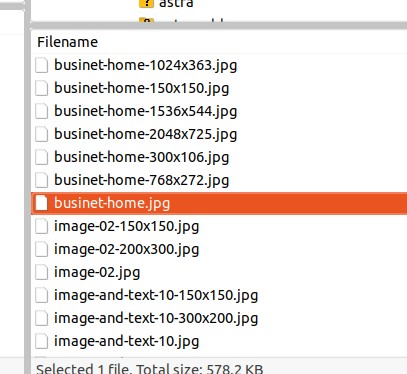Click the file icon of image-02.jpg
The height and width of the screenshot is (374, 407).
[x=41, y=272]
